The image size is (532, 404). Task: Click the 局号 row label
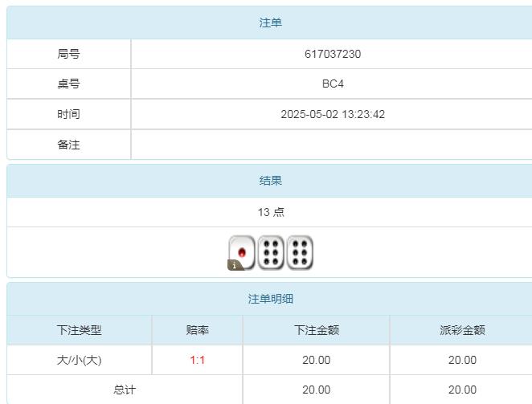(68, 54)
